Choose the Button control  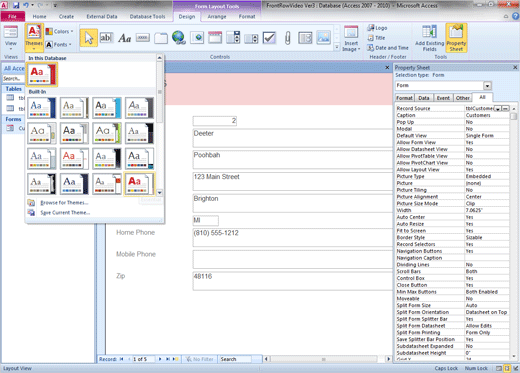pos(142,38)
